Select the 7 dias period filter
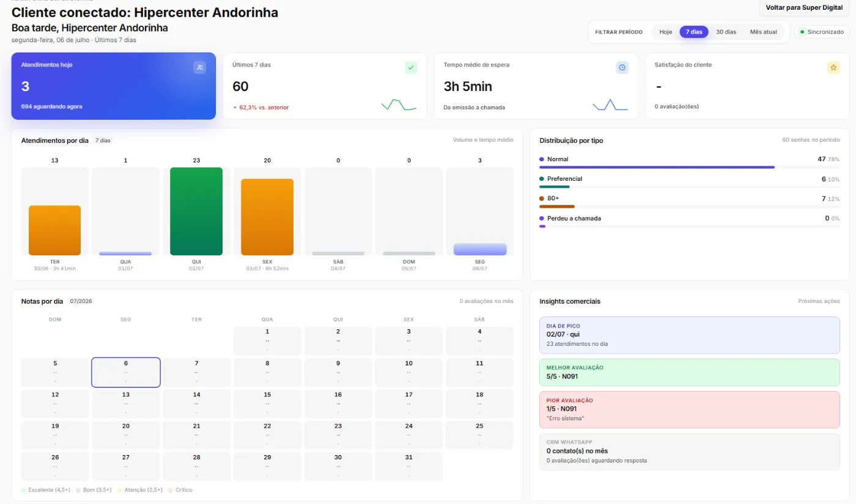This screenshot has width=856, height=504. (x=694, y=32)
